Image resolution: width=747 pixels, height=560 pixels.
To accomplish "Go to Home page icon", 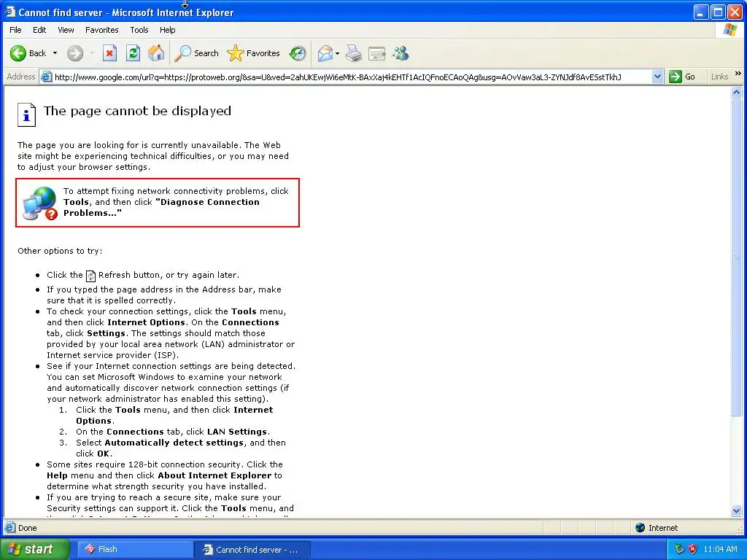I will 156,53.
